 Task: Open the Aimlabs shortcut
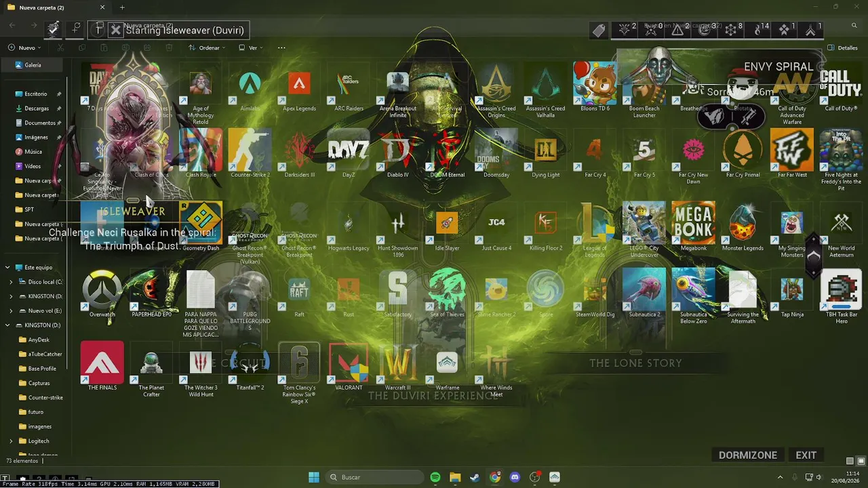pyautogui.click(x=250, y=88)
